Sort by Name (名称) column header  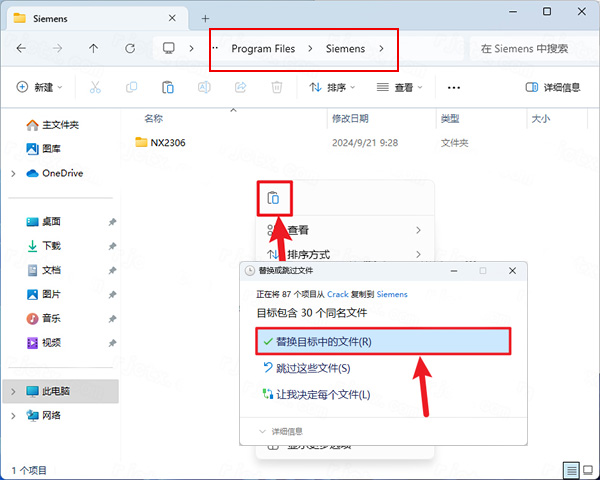pos(153,119)
